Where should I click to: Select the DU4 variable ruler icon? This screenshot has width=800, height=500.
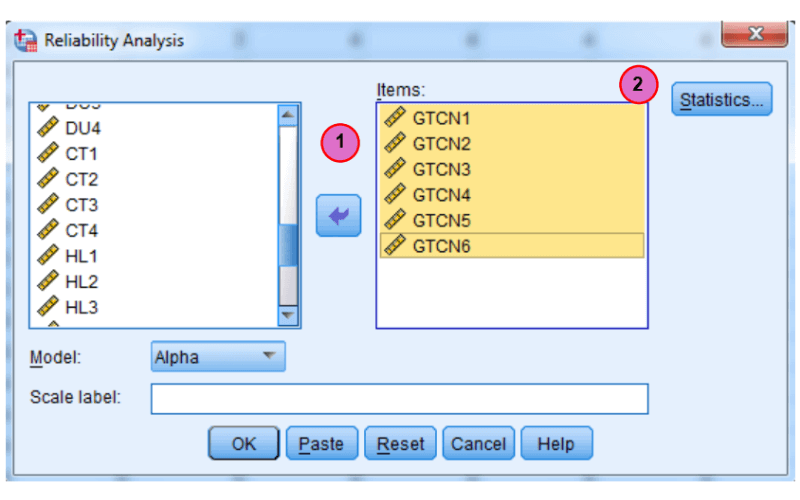47,127
